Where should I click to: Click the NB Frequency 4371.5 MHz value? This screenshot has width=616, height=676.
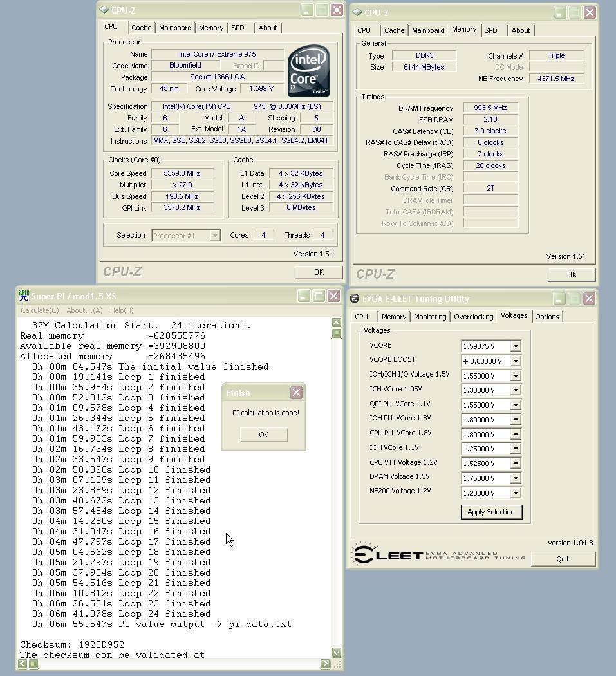pyautogui.click(x=556, y=79)
